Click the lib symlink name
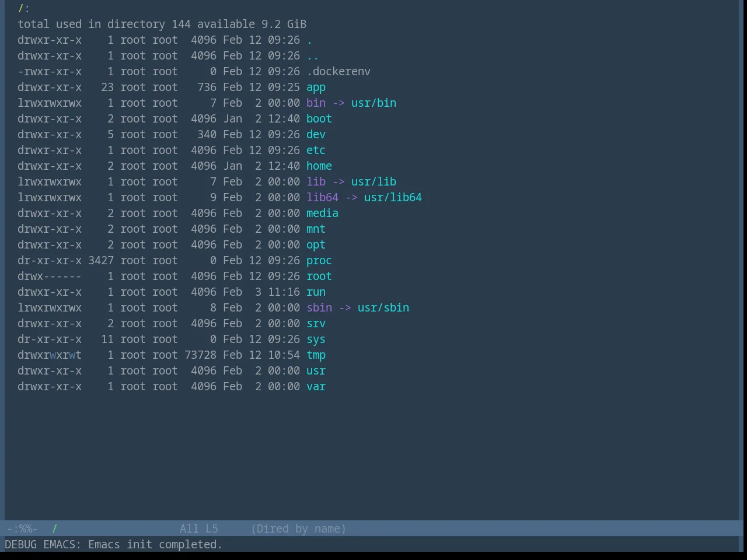747x560 pixels. pos(316,182)
